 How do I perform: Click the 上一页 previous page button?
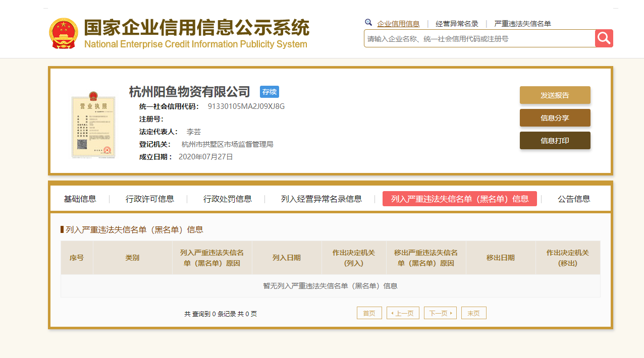point(403,313)
